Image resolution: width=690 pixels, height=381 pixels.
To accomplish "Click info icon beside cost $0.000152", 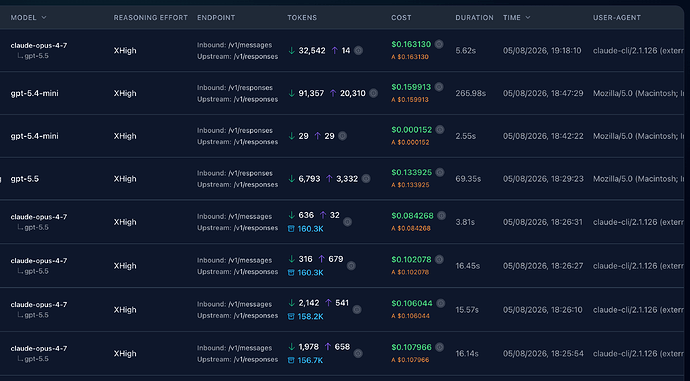I will pos(440,129).
